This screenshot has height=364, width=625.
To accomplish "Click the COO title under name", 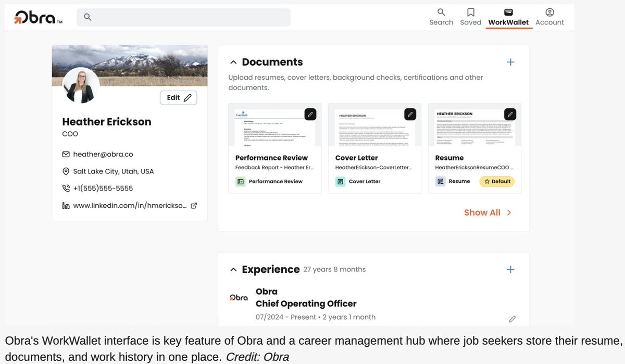I will 70,134.
